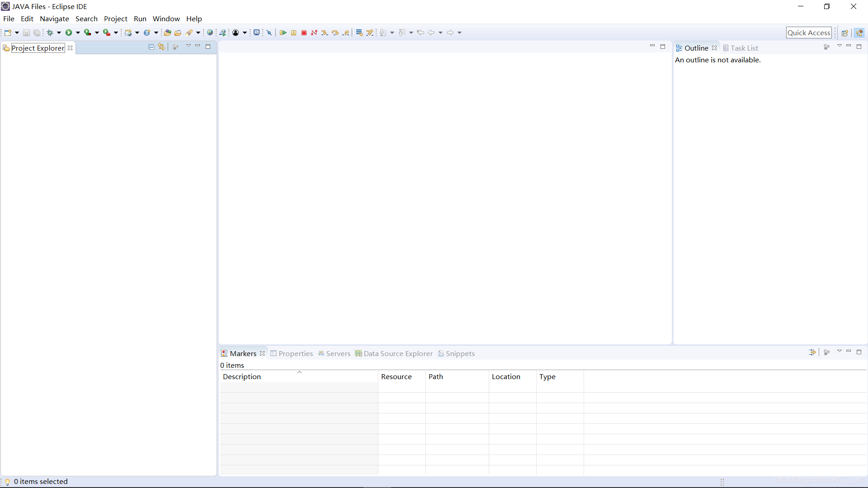Screen dimensions: 868x488
Task: Open the Run configurations dropdown arrow
Action: pyautogui.click(x=78, y=33)
